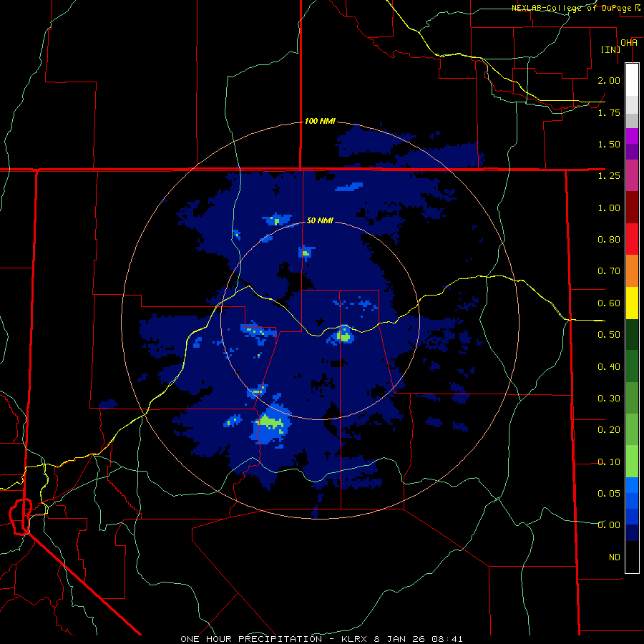Click the 0.60 legend value
Image resolution: width=644 pixels, height=644 pixels.
coord(609,303)
